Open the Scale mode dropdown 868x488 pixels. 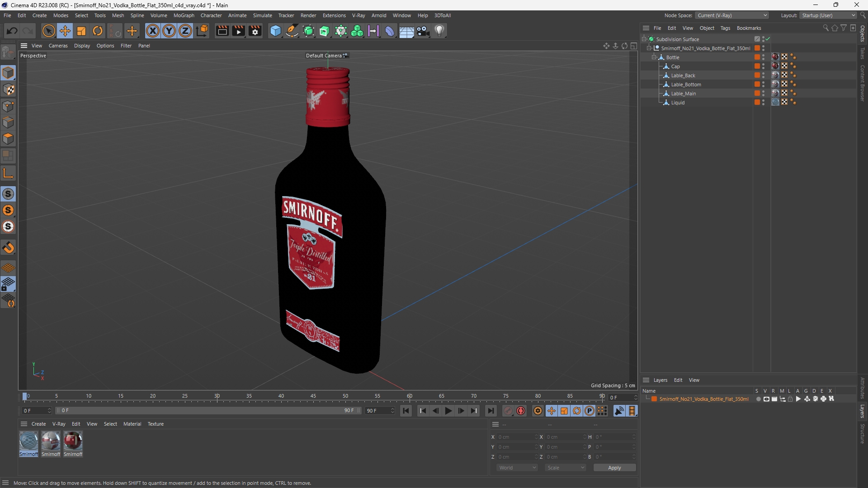point(565,468)
